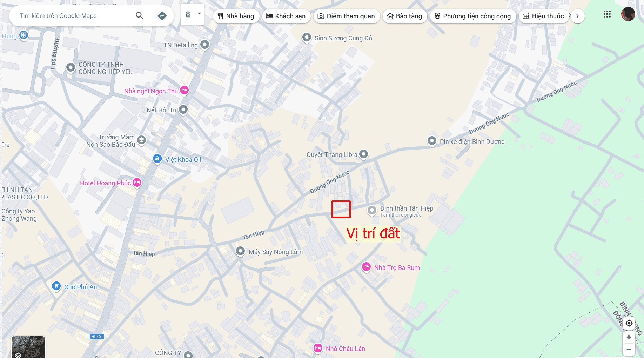Screen dimensions: 644x358
Task: Zoom in with the plus button
Action: coord(629,337)
